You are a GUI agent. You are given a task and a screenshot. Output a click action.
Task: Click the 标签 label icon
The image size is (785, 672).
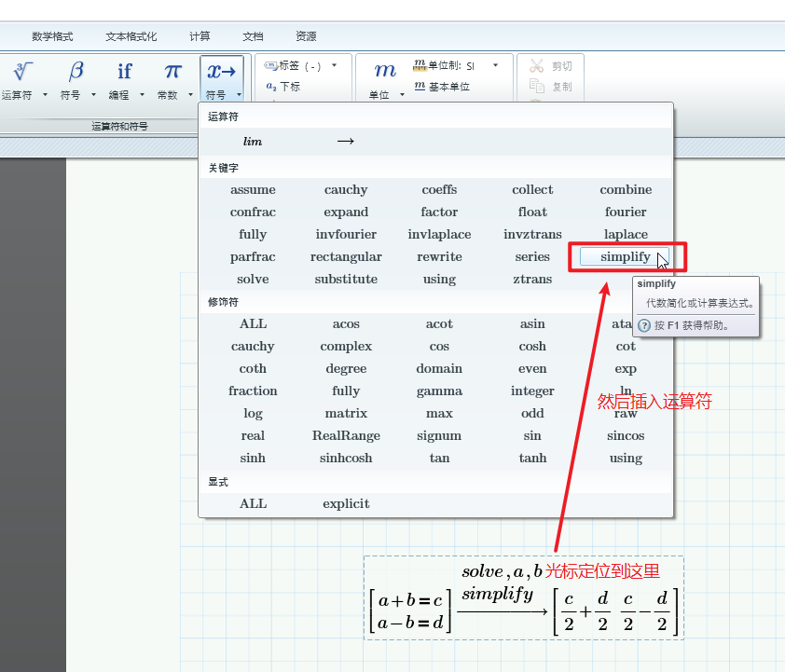270,65
